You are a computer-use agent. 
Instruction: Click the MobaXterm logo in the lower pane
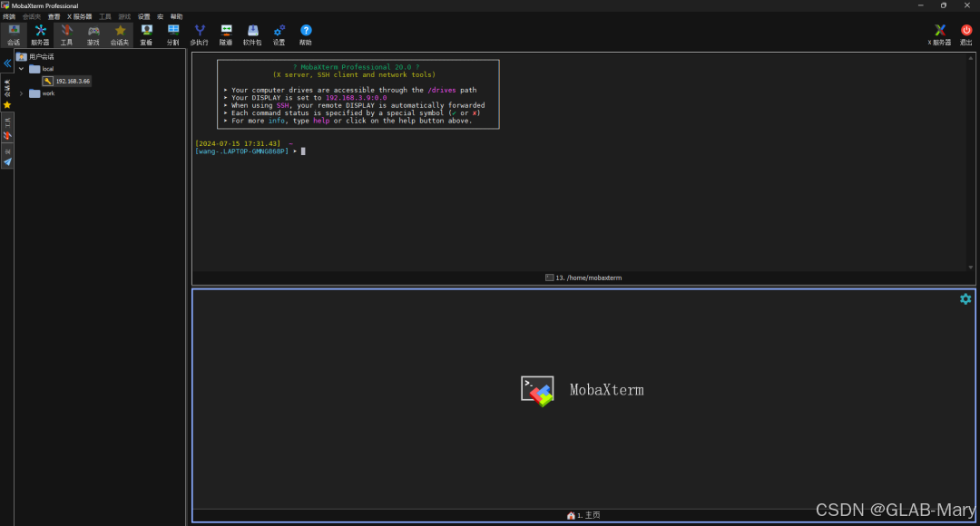(537, 391)
